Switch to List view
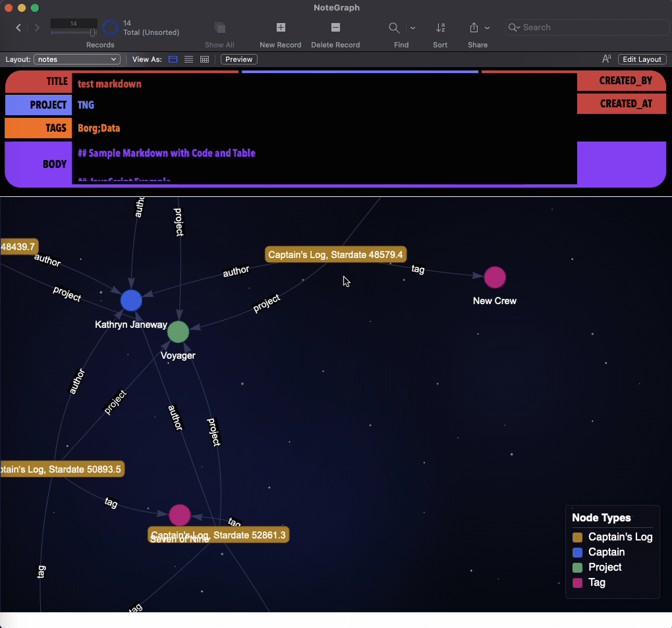Viewport: 672px width, 628px height. [x=189, y=59]
